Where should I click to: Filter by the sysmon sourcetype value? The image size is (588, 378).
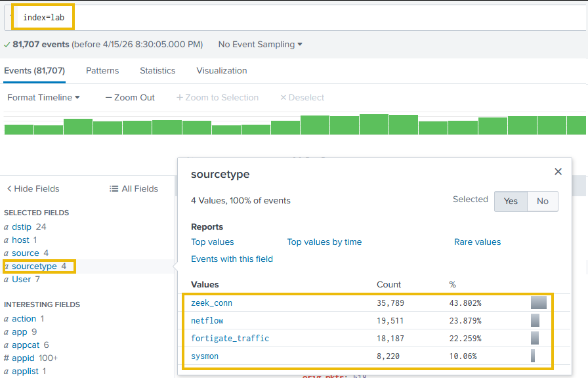pos(205,356)
